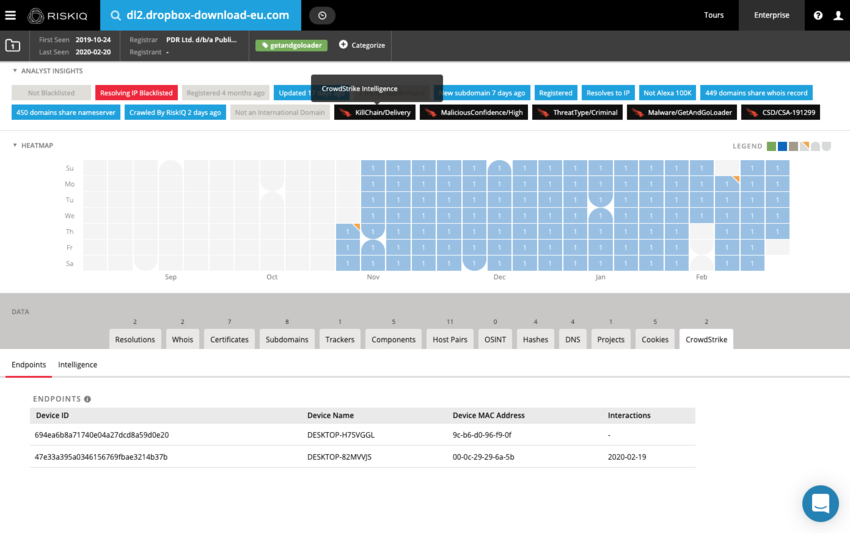Click the Resolves to IP insight

point(608,93)
